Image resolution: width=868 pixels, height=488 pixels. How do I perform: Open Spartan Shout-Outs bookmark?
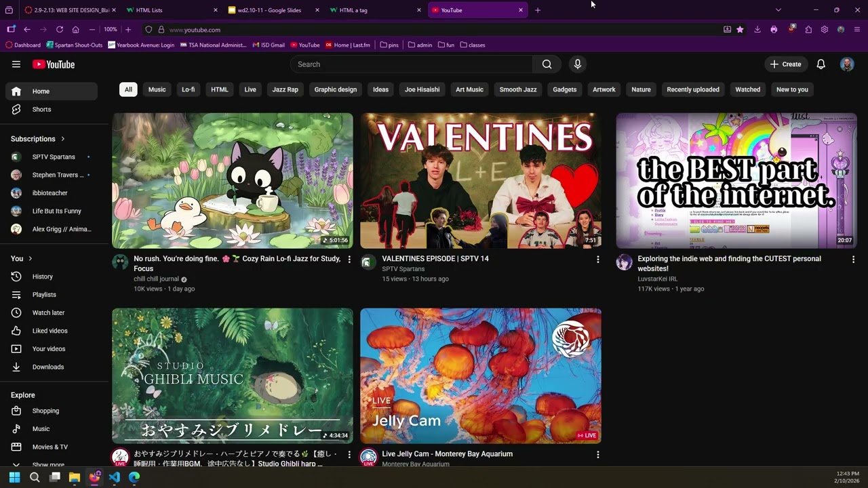coord(75,45)
